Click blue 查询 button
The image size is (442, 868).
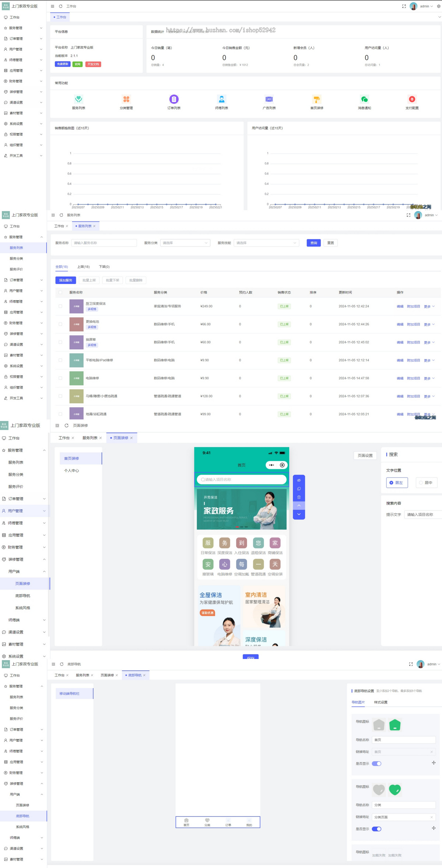pos(313,243)
